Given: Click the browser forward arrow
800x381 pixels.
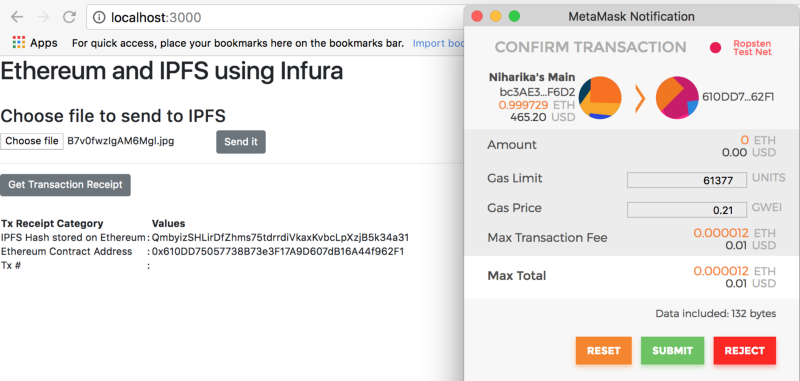Looking at the screenshot, I should coord(43,17).
